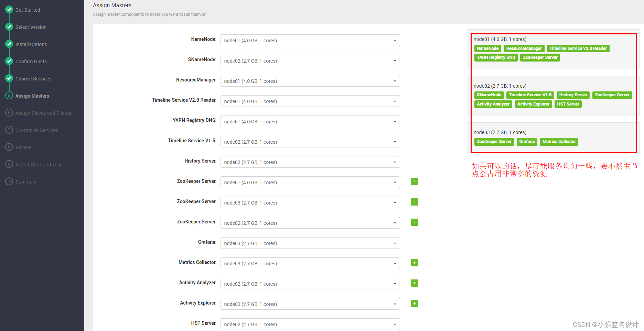Open the Timeline Service V2.0 Reader host dropdown

click(x=310, y=101)
